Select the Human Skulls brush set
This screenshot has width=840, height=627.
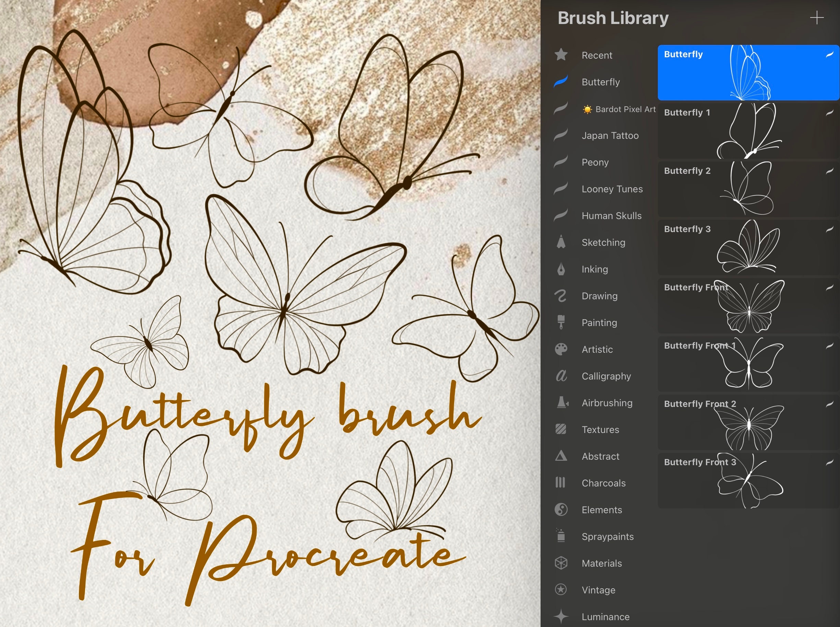(x=611, y=216)
